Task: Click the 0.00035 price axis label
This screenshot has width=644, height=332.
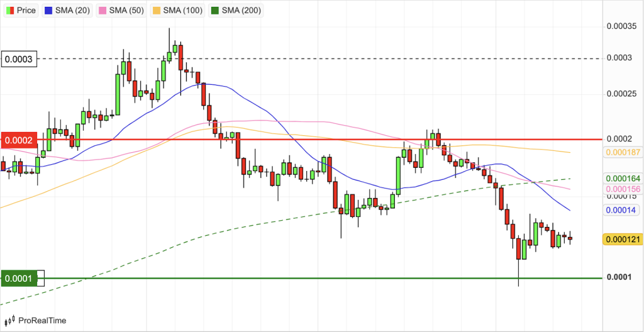Action: (x=620, y=26)
